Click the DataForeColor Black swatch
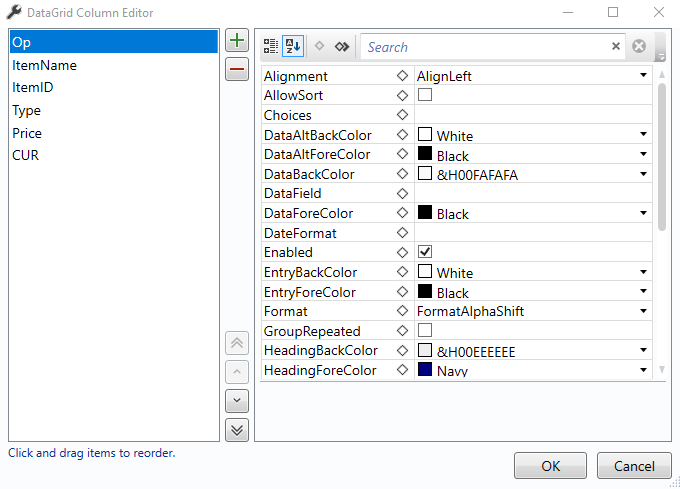The image size is (680, 489). (x=425, y=212)
